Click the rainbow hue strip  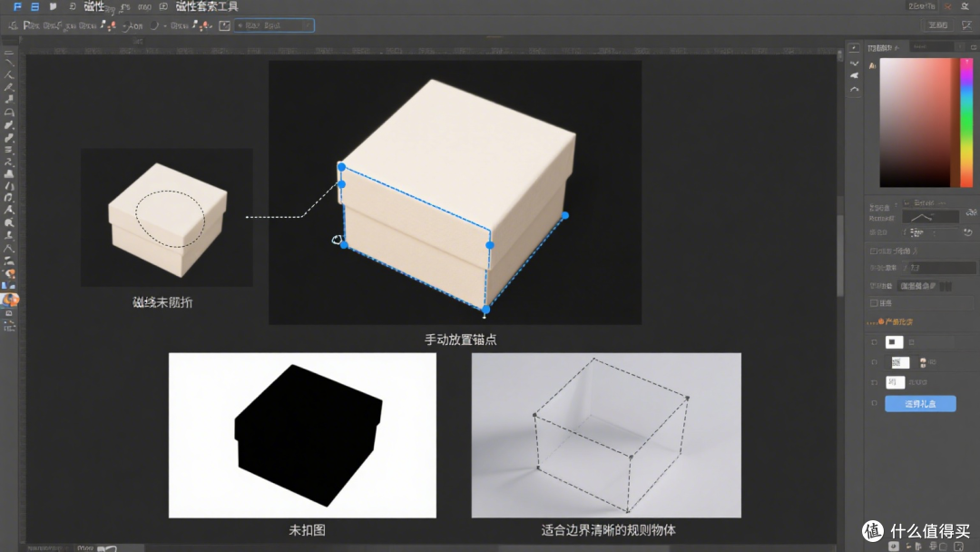pos(966,123)
